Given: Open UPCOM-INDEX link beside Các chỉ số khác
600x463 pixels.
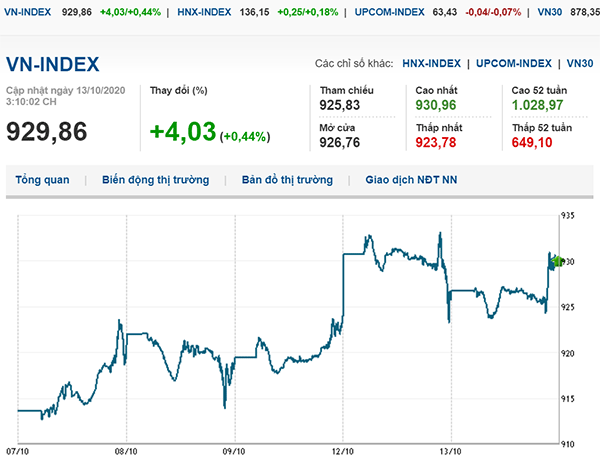Looking at the screenshot, I should pyautogui.click(x=517, y=64).
